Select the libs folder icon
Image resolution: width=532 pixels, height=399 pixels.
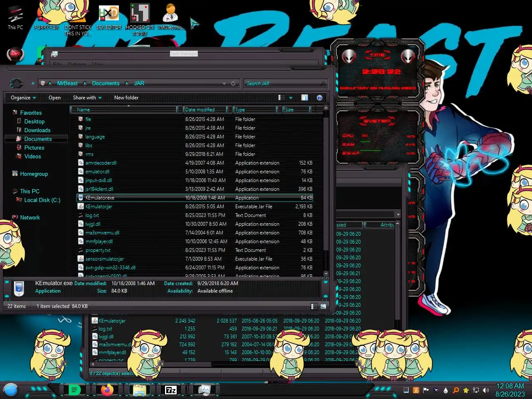[81, 145]
